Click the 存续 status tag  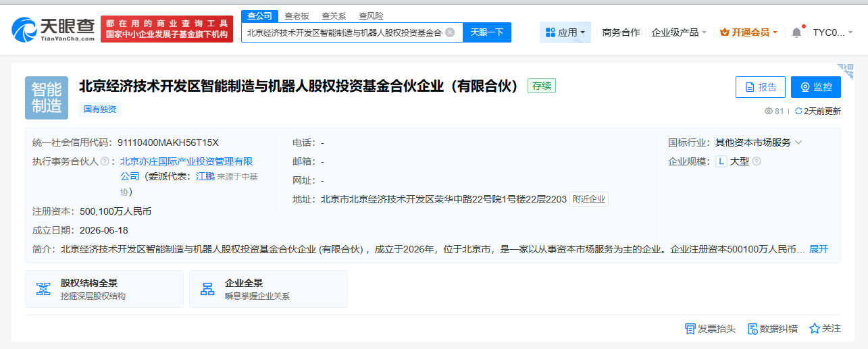[x=542, y=86]
